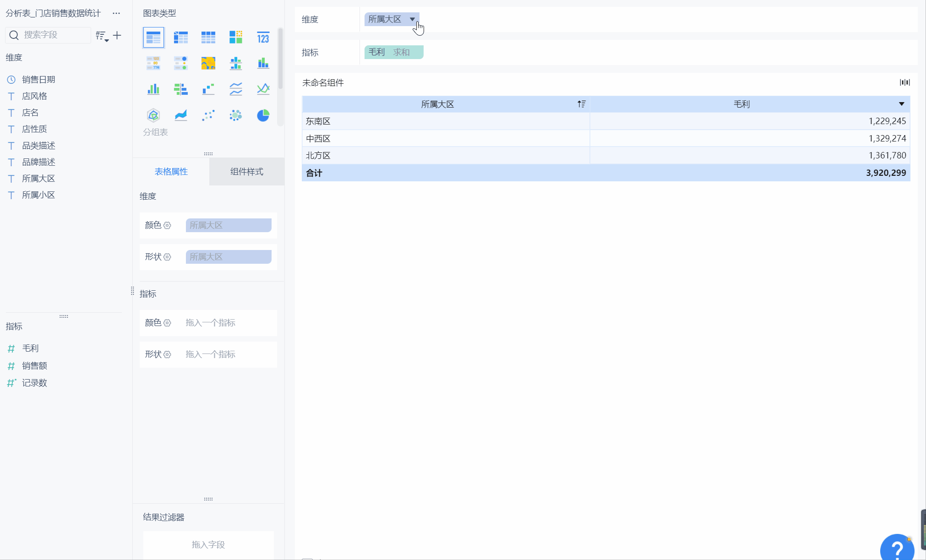The image size is (926, 560).
Task: Open the more options ellipsis for the dataset
Action: 116,13
